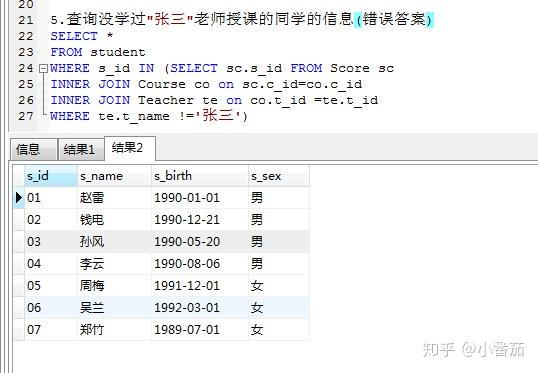Viewport: 538px width, 373px height.
Task: Click the s_id cell 03
Action: click(x=51, y=242)
